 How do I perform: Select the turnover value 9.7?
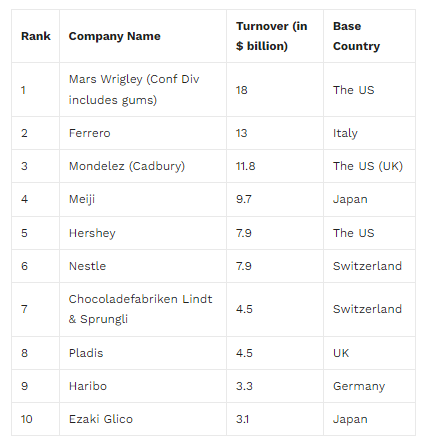[x=244, y=199]
